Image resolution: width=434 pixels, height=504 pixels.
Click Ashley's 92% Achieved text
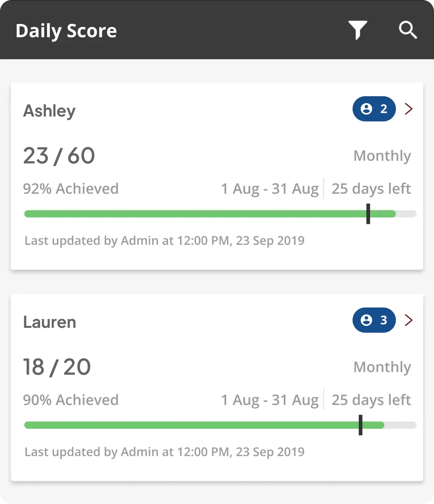(x=71, y=189)
